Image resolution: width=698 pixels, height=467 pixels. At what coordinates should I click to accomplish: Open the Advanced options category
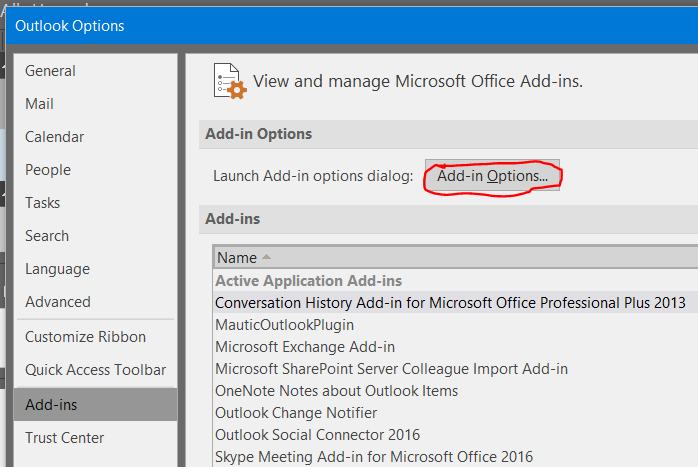[58, 302]
